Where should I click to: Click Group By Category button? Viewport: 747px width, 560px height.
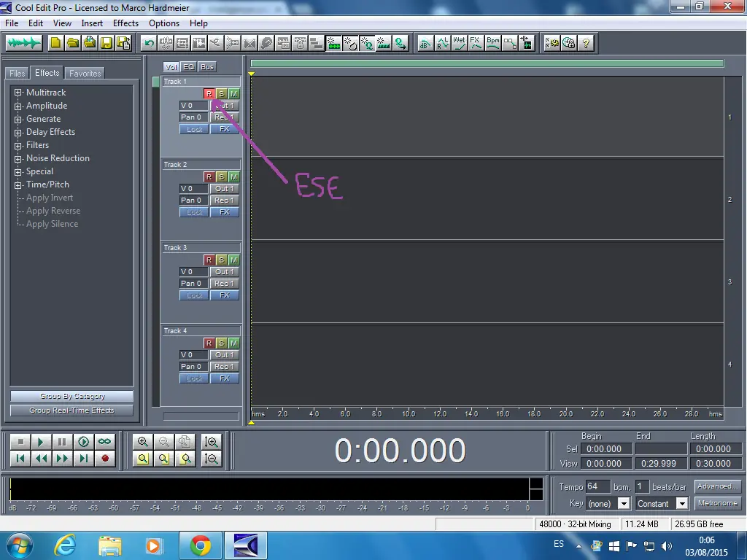(72, 396)
